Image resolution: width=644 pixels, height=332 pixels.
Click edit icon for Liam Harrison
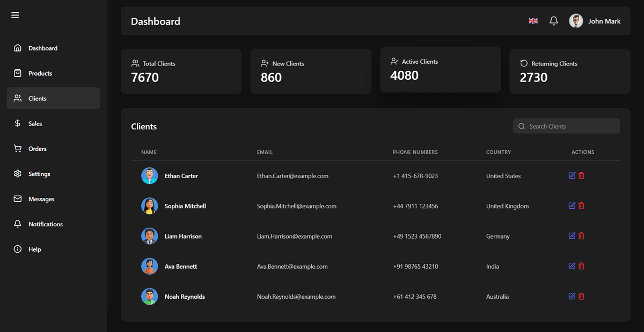(572, 236)
